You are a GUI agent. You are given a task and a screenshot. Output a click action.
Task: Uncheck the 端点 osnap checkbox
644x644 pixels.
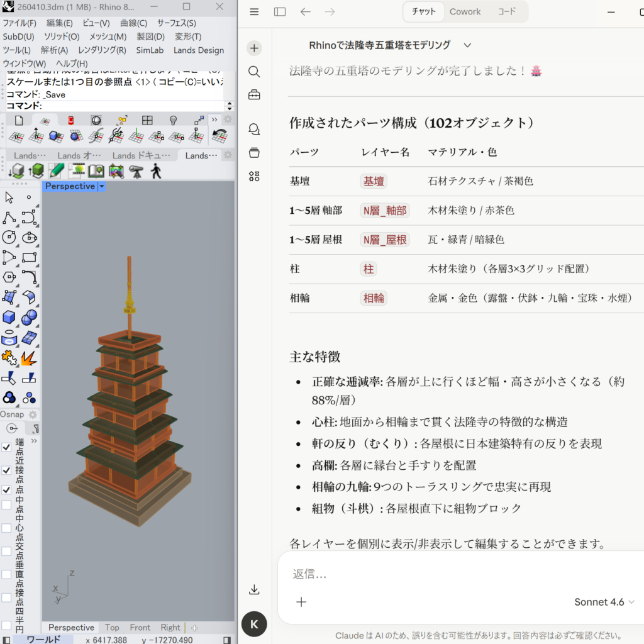click(x=6, y=447)
